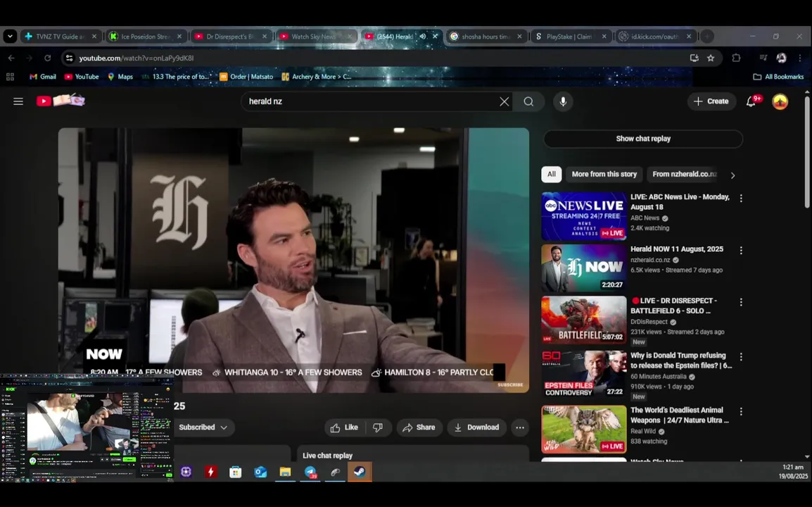Switch to PlayStake Claim tab

coord(571,37)
